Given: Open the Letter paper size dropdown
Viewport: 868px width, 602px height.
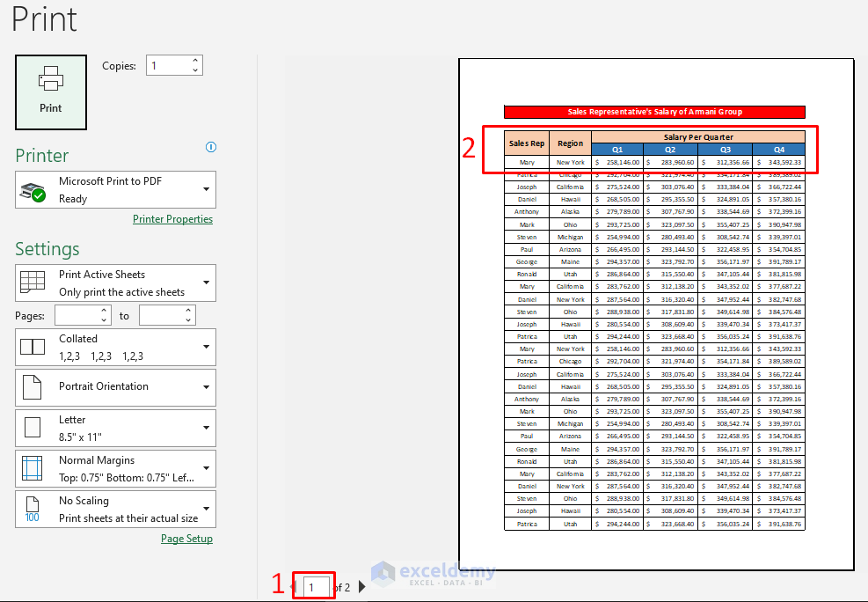Looking at the screenshot, I should point(116,428).
